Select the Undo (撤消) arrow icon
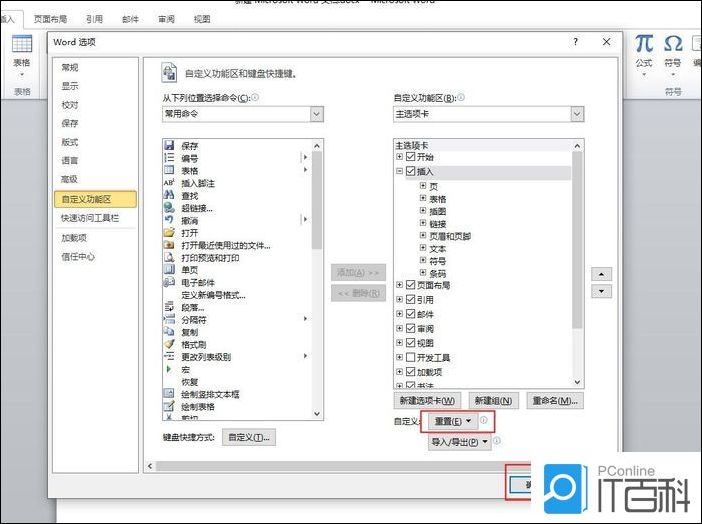702x524 pixels. pyautogui.click(x=169, y=220)
